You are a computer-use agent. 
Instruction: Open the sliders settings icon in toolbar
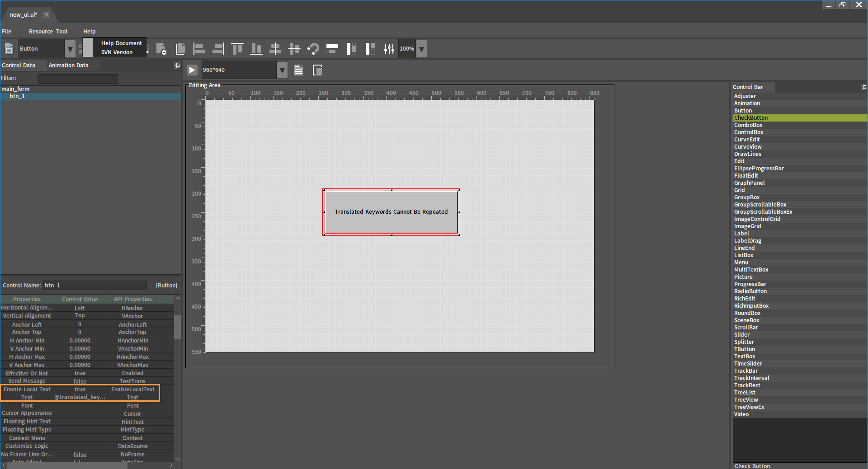pyautogui.click(x=389, y=49)
